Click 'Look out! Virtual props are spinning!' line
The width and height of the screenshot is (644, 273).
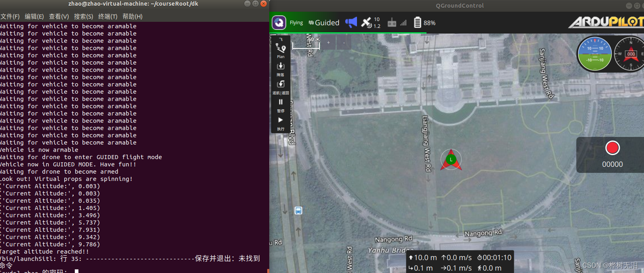click(x=66, y=179)
